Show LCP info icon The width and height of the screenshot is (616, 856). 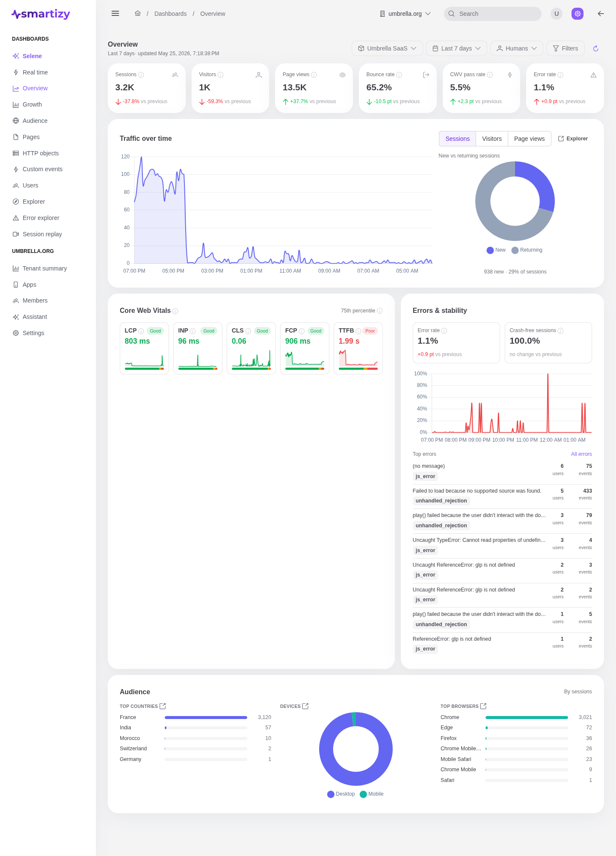pyautogui.click(x=141, y=331)
